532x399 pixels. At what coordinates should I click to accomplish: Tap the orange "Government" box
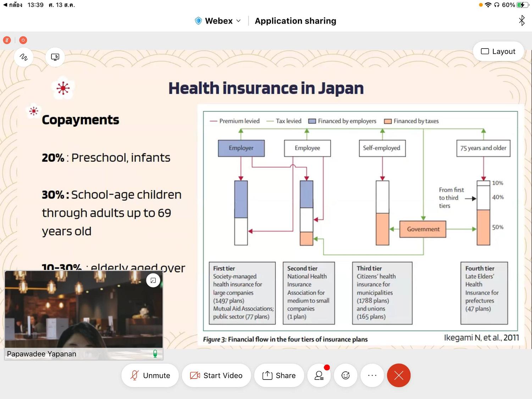pyautogui.click(x=423, y=229)
